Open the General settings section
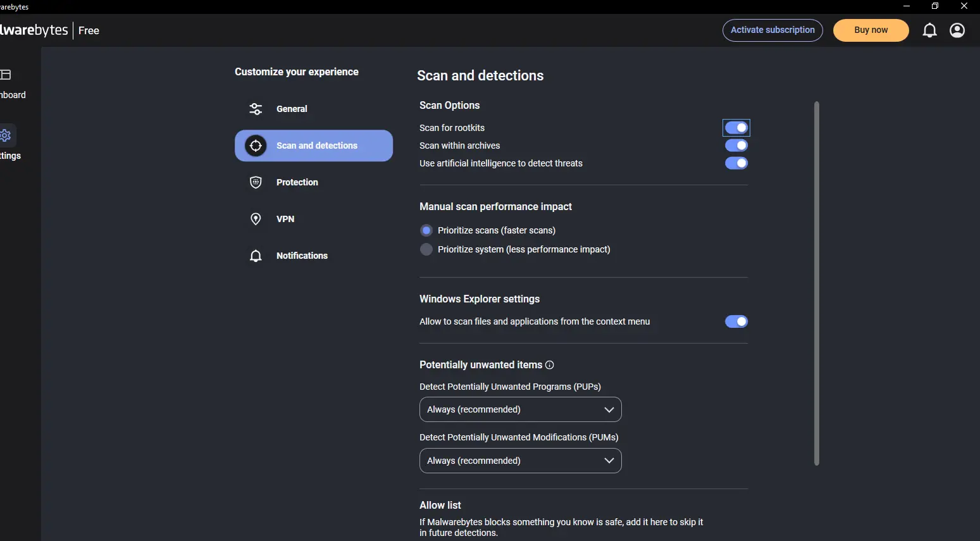The width and height of the screenshot is (980, 541). pyautogui.click(x=314, y=109)
